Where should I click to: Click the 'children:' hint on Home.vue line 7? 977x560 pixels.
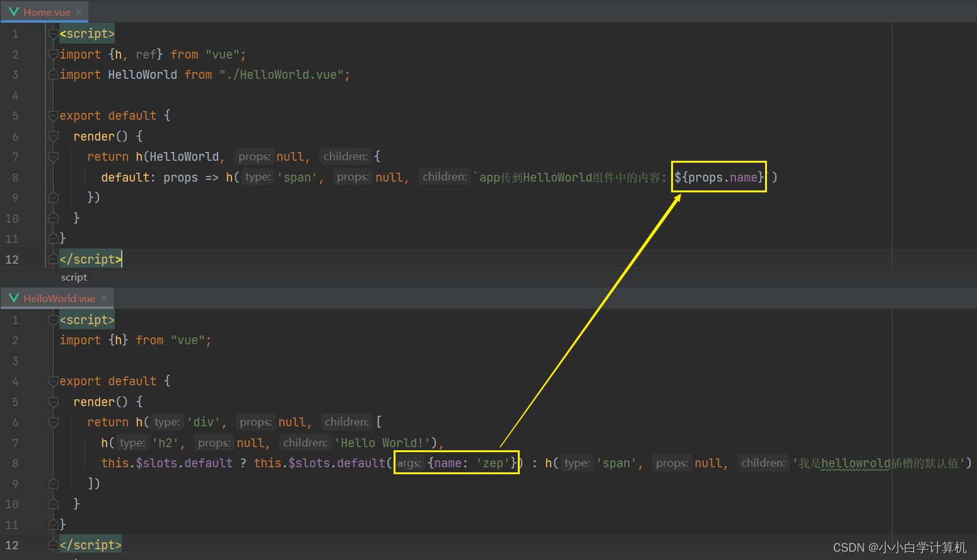pyautogui.click(x=346, y=156)
